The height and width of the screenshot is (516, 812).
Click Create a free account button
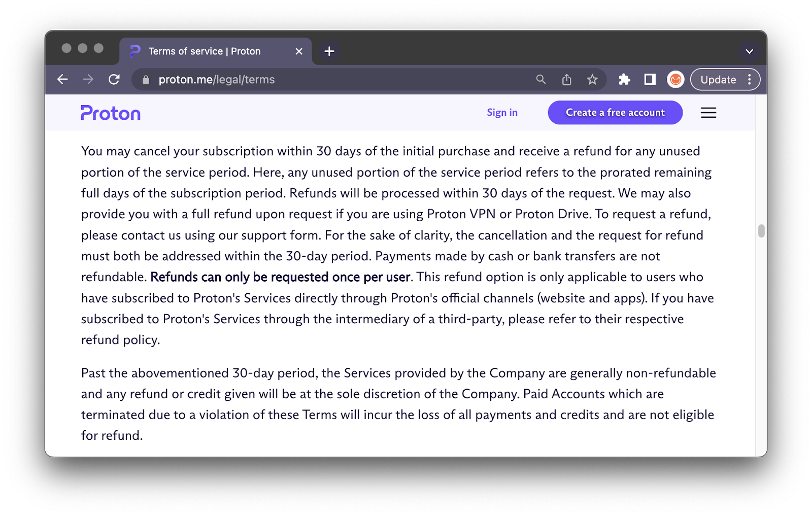tap(615, 112)
